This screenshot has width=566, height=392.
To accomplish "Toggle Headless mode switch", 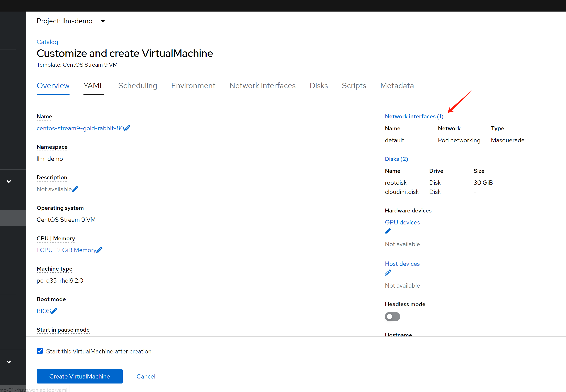I will click(392, 317).
